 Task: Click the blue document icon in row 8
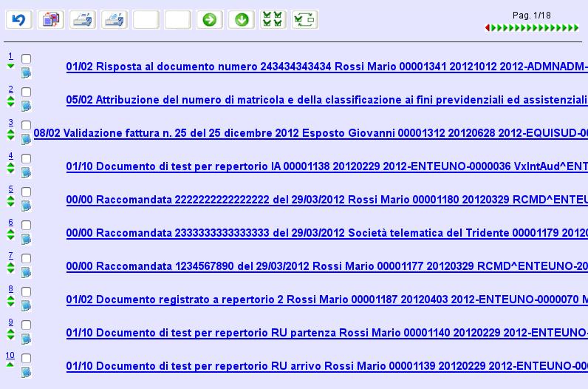[x=26, y=305]
